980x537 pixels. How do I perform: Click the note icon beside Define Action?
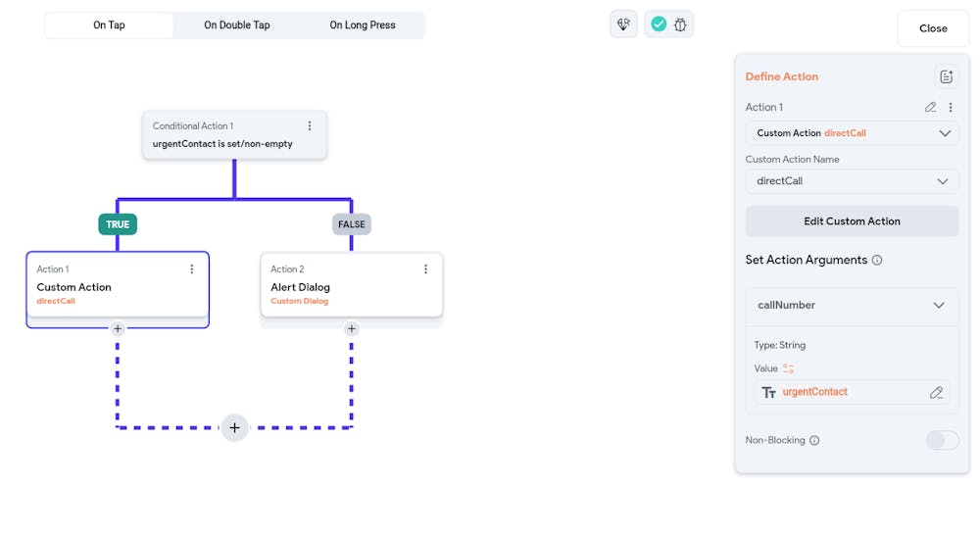pyautogui.click(x=946, y=76)
